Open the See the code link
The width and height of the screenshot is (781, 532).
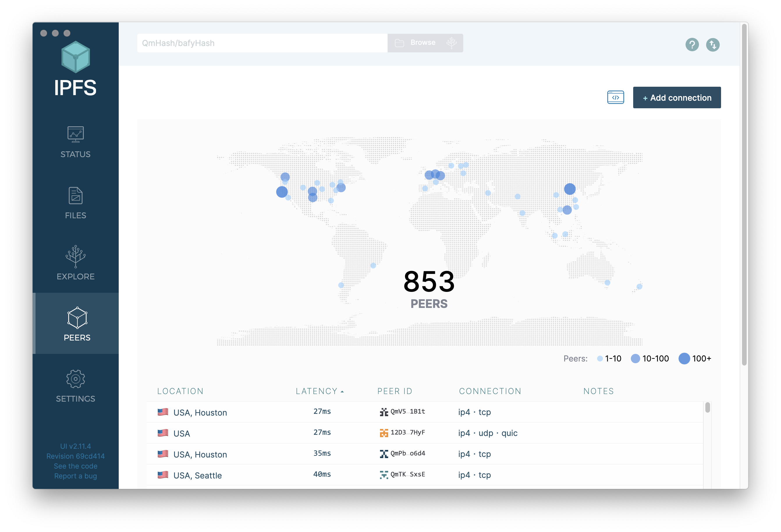[75, 466]
